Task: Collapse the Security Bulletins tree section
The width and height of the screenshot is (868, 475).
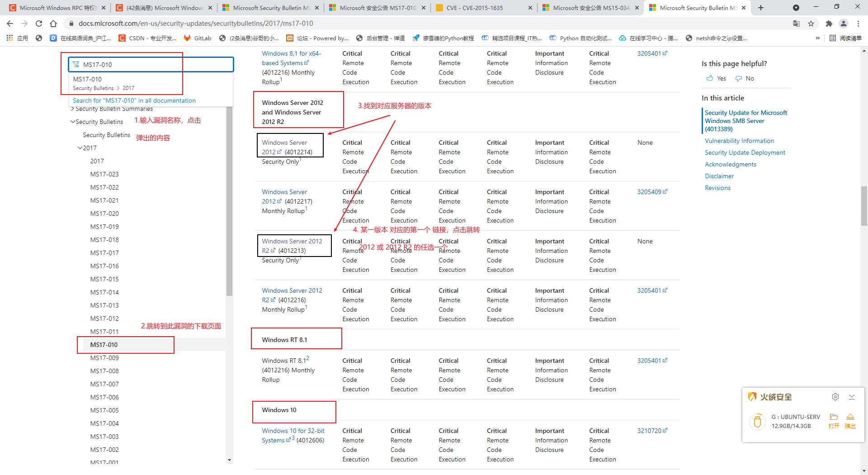Action: click(x=73, y=121)
